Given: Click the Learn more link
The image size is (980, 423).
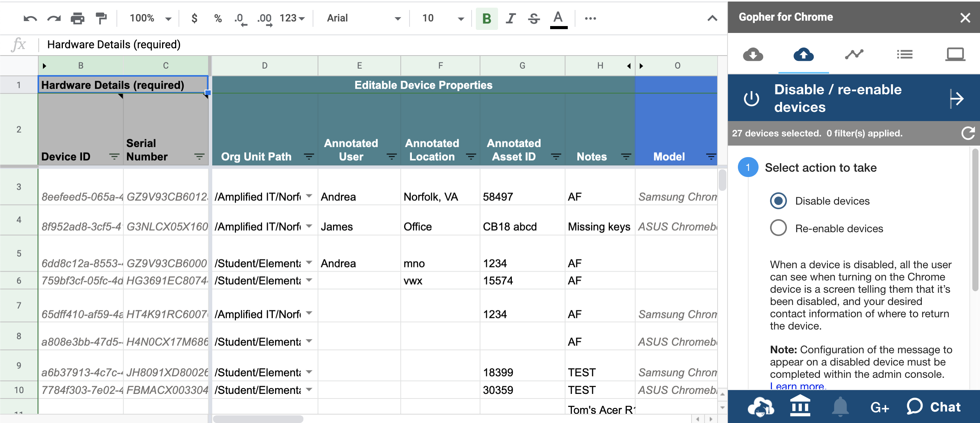Looking at the screenshot, I should point(798,386).
